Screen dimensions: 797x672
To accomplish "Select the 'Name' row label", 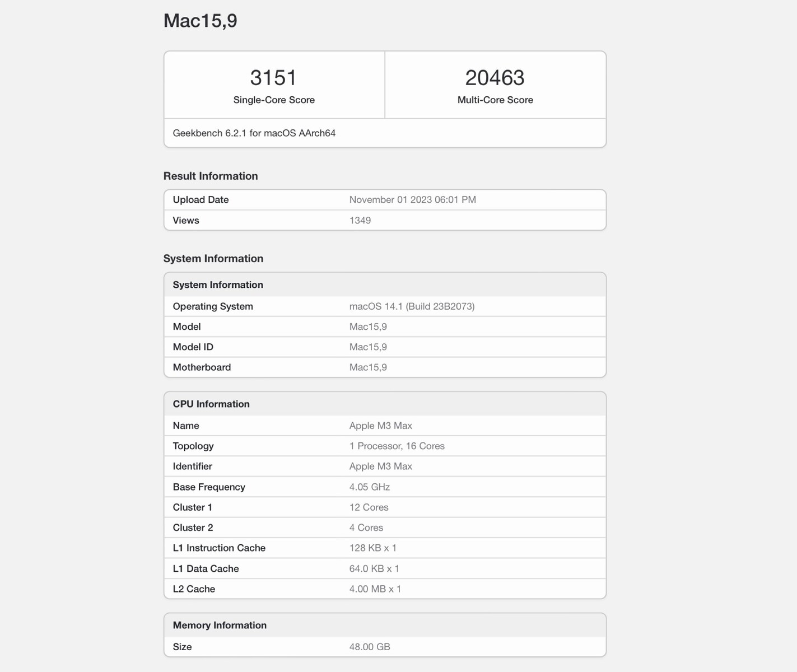I will tap(186, 426).
